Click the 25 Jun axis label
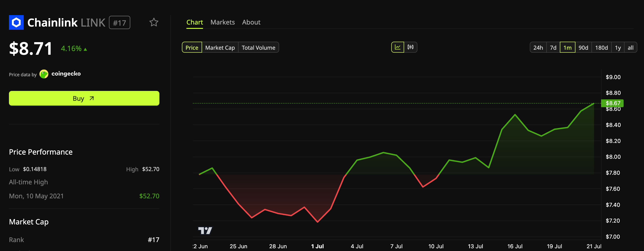The width and height of the screenshot is (644, 251). tap(239, 246)
